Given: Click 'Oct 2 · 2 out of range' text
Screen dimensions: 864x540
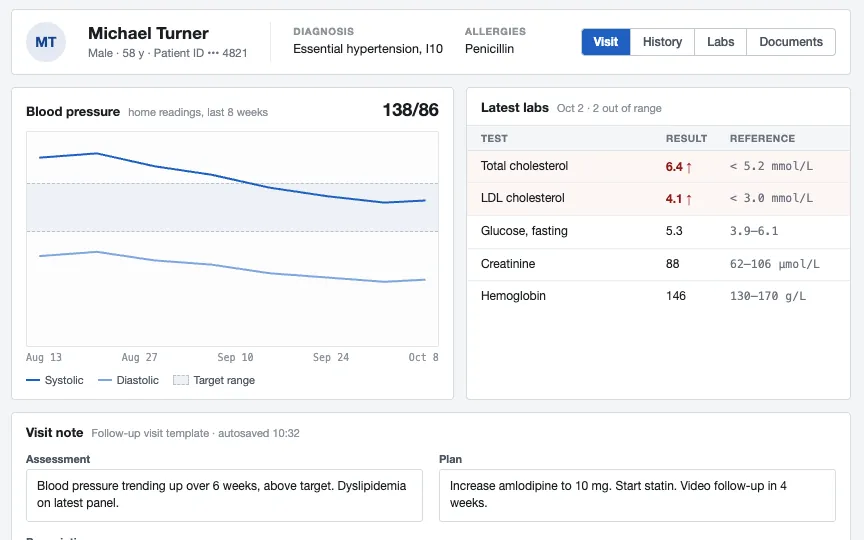Looking at the screenshot, I should click(609, 109).
